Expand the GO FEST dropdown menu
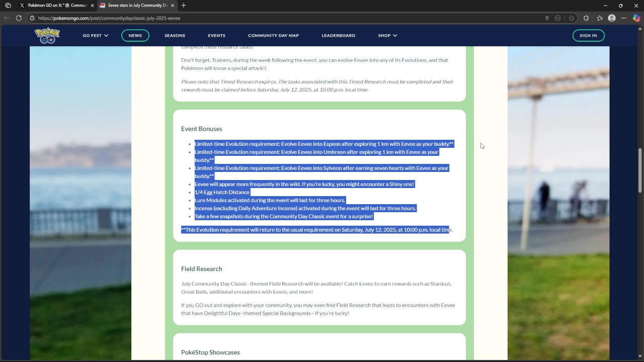 [x=96, y=36]
